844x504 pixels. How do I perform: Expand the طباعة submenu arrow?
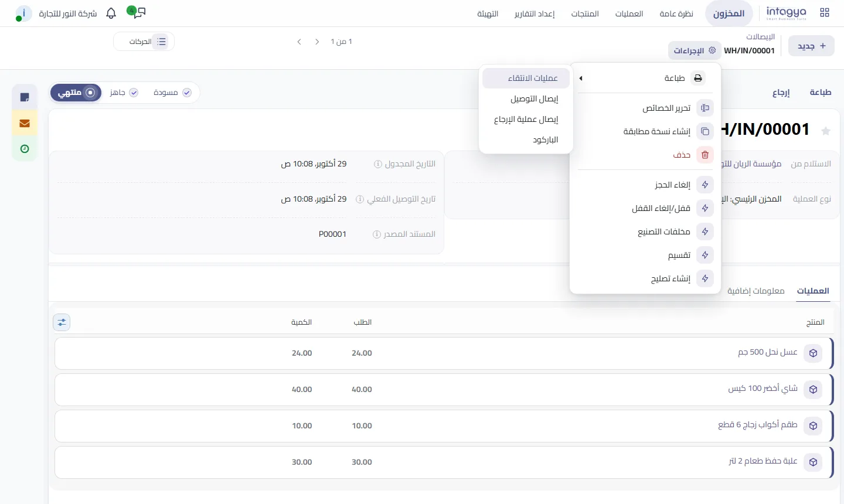[581, 79]
